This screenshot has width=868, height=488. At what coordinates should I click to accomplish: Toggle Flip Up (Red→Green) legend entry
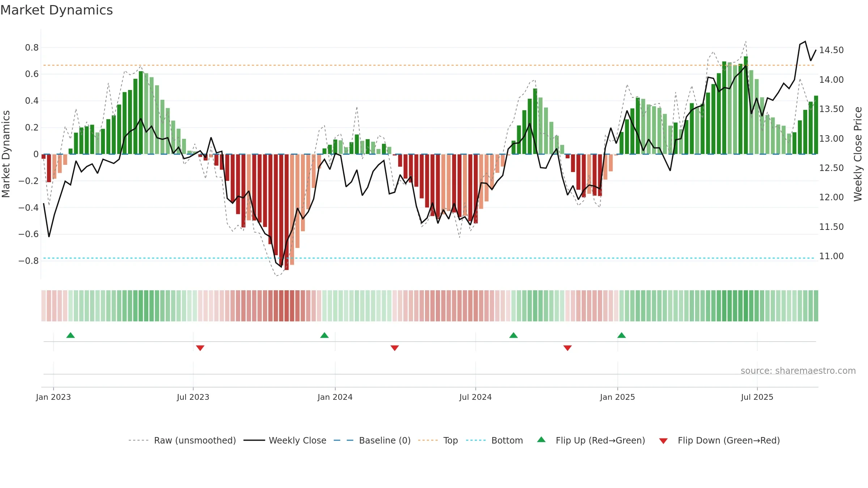pos(591,440)
